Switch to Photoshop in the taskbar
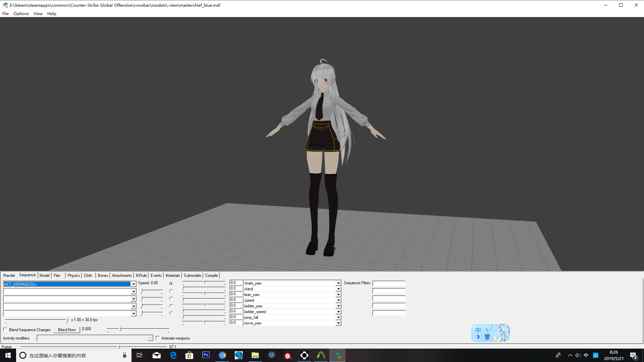This screenshot has height=362, width=644. (206, 355)
